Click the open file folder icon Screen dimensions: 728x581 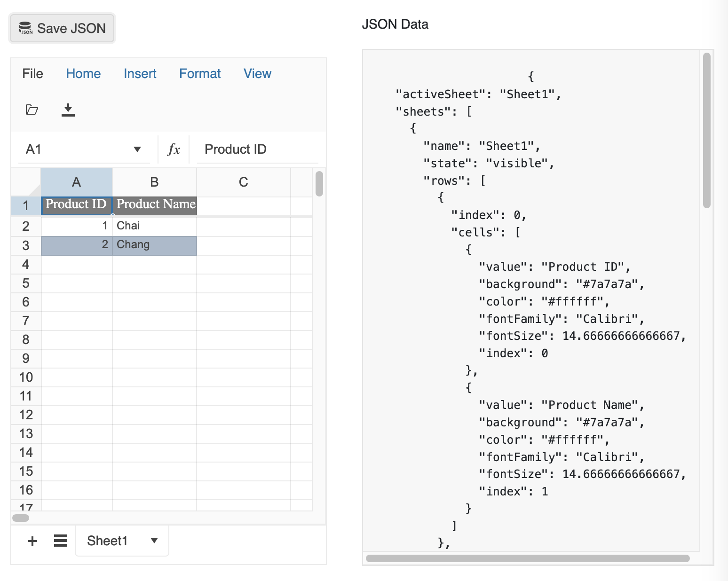click(32, 110)
